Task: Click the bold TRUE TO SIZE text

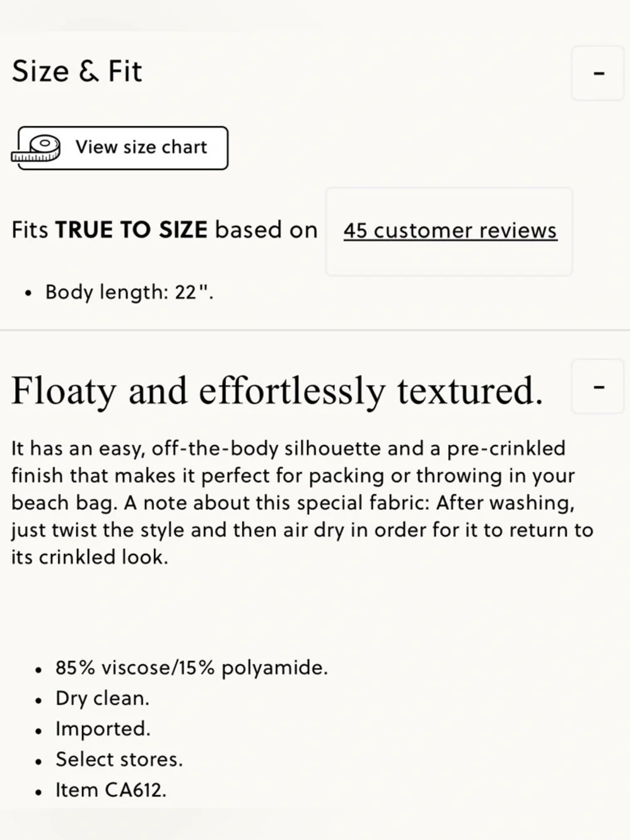Action: click(131, 230)
